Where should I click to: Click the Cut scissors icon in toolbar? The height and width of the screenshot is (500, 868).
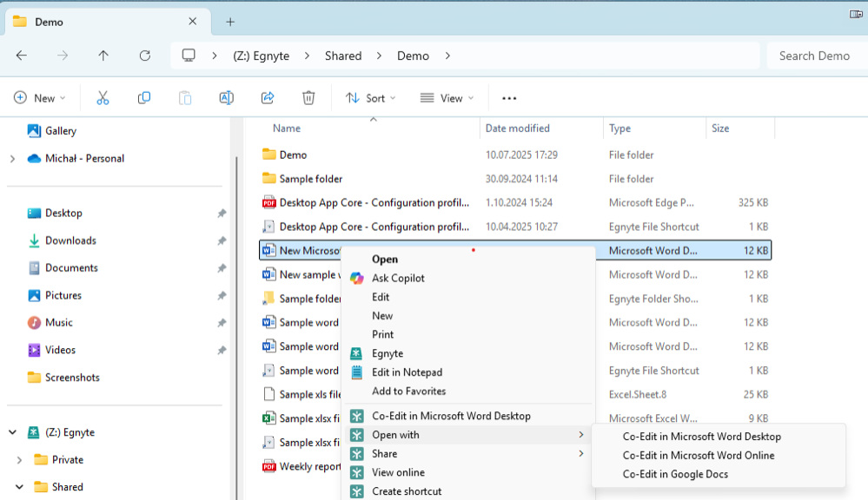pyautogui.click(x=103, y=98)
